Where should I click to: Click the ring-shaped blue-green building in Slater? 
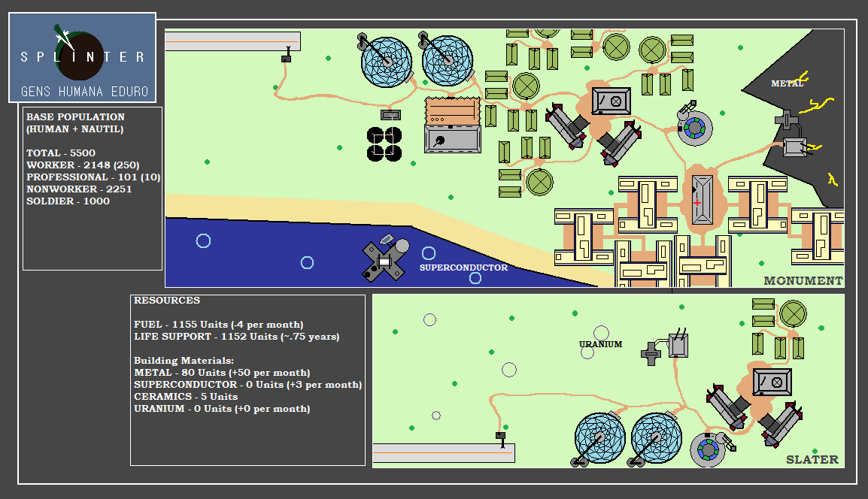(x=708, y=449)
